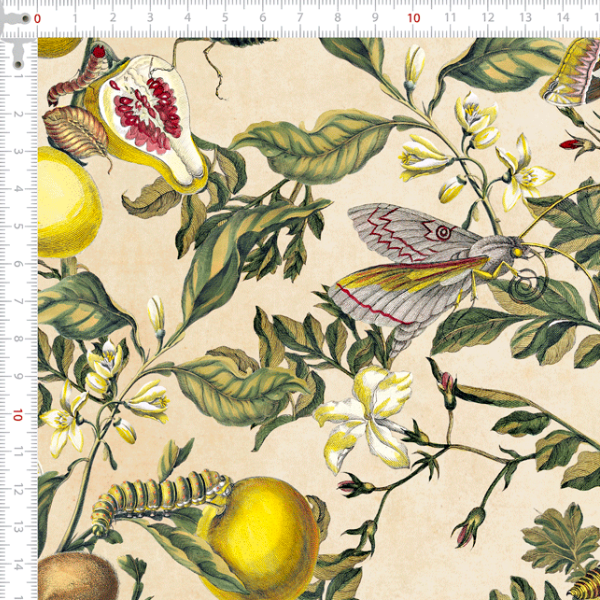Click the yellow and black striped caterpillar
This screenshot has width=600, height=600.
[x=160, y=497]
